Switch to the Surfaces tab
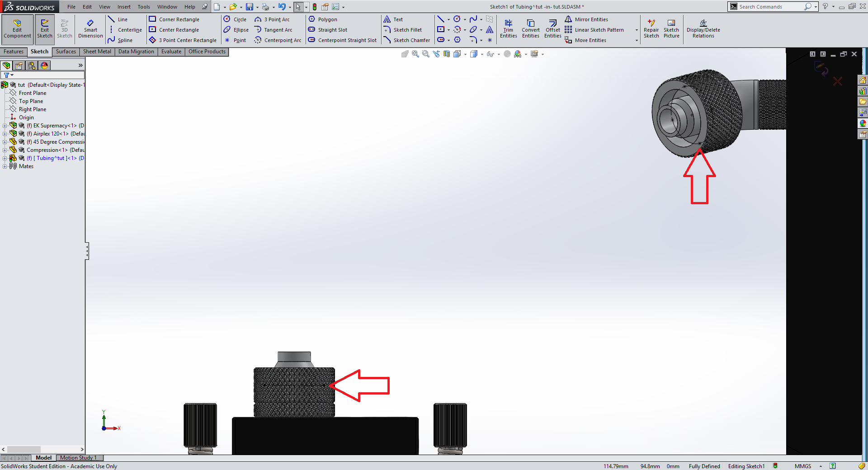 66,52
